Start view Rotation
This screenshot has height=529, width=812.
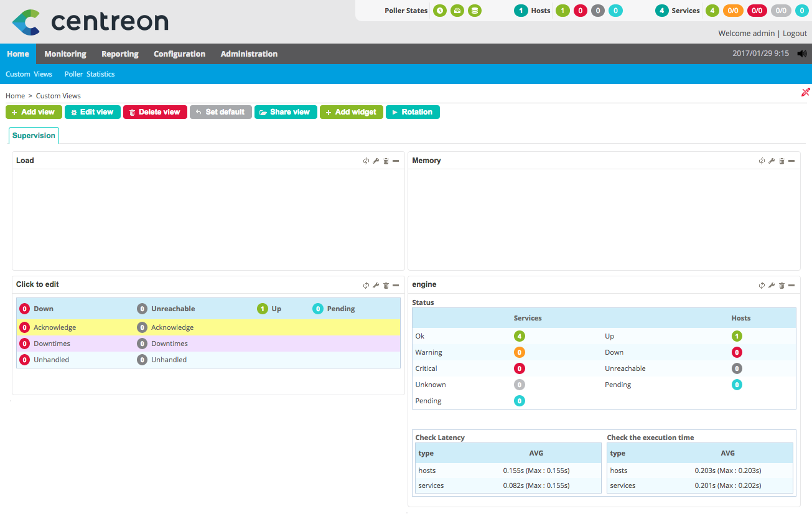click(x=413, y=112)
